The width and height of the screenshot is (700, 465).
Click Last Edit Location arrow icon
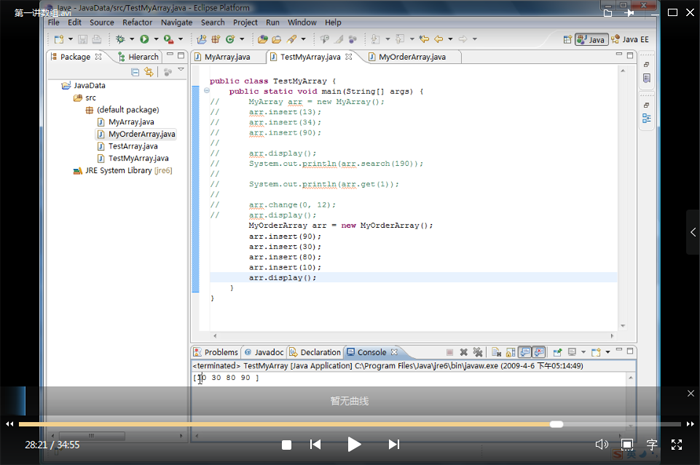click(x=424, y=39)
